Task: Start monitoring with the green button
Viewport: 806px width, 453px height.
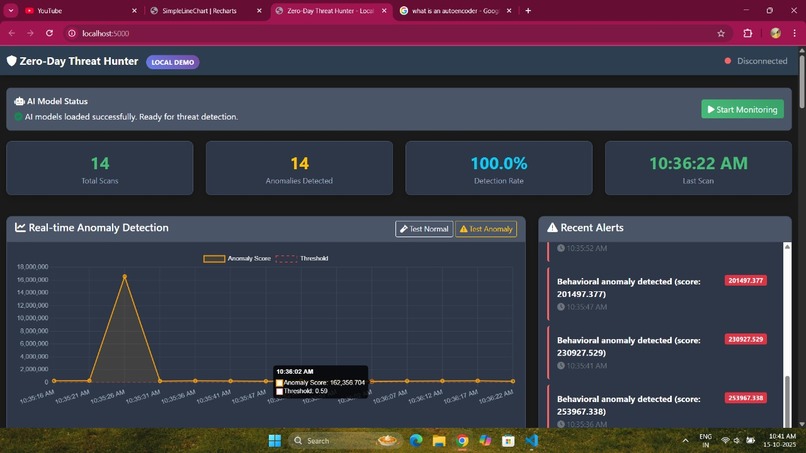Action: click(x=742, y=109)
